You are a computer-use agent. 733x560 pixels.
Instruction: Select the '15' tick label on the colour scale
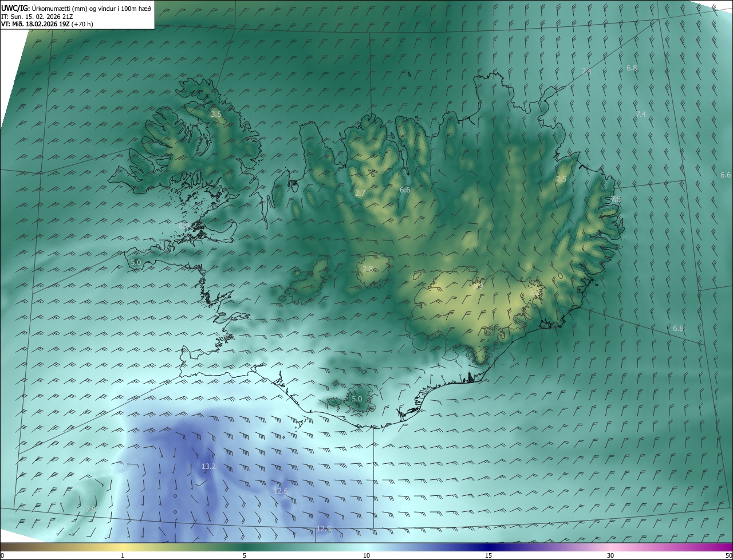pyautogui.click(x=488, y=555)
